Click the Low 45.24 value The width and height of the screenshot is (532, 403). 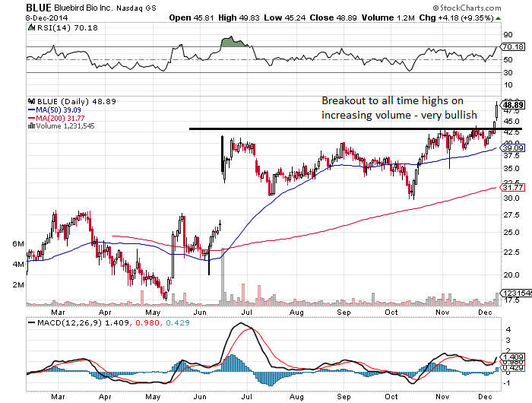pos(285,17)
